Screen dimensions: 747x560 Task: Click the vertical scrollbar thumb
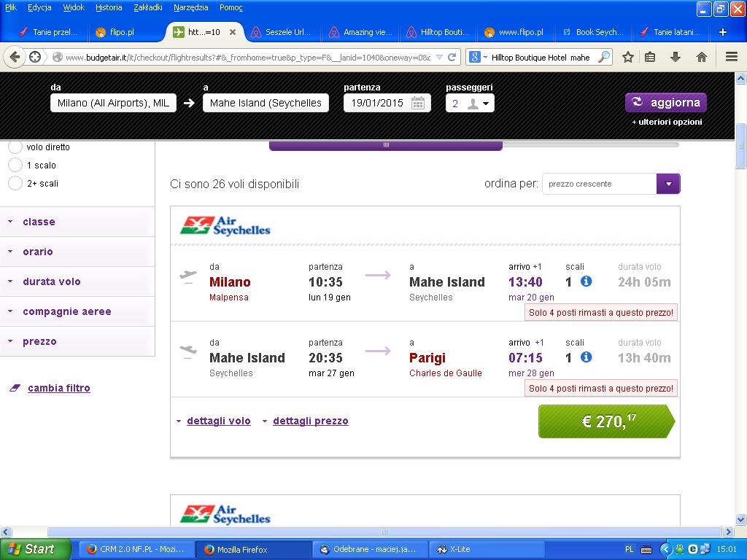(x=741, y=146)
